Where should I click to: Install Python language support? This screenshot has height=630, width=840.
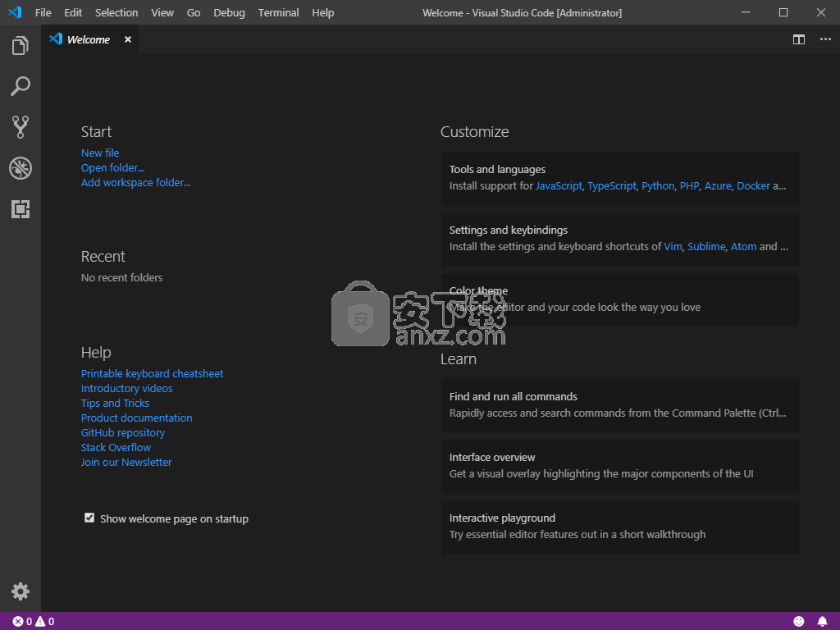pyautogui.click(x=658, y=186)
